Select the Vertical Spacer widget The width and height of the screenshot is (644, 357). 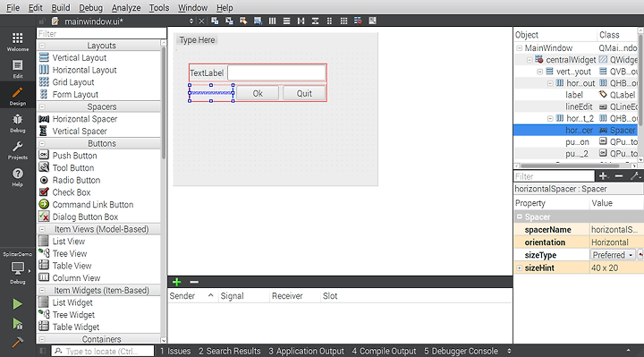click(80, 131)
